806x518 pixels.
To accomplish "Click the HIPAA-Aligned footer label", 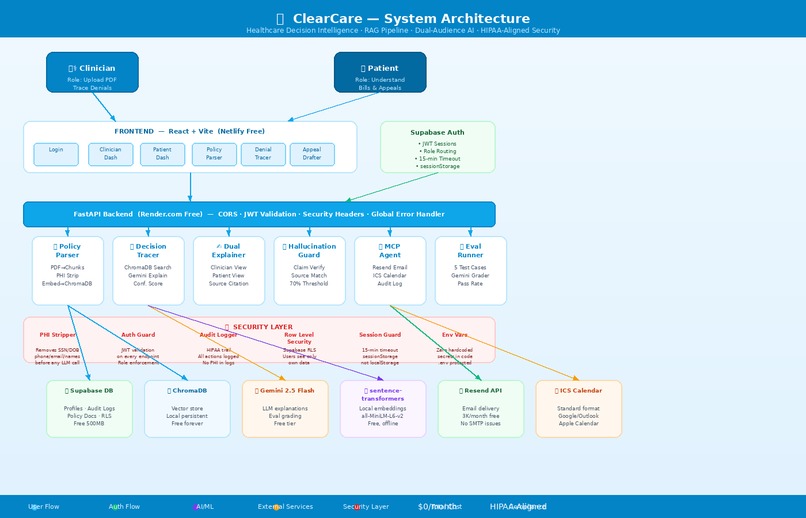I will point(518,507).
